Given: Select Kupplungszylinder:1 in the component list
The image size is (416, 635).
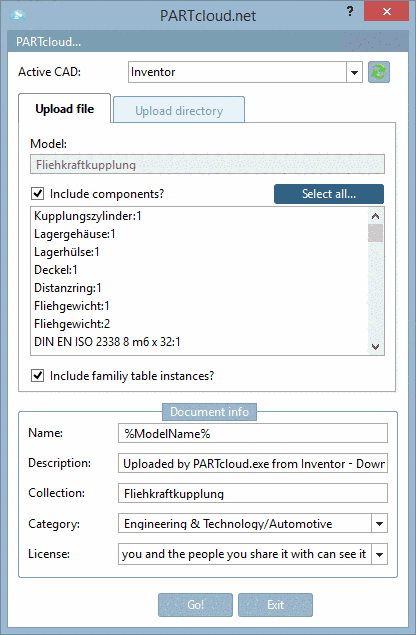Looking at the screenshot, I should 88,216.
